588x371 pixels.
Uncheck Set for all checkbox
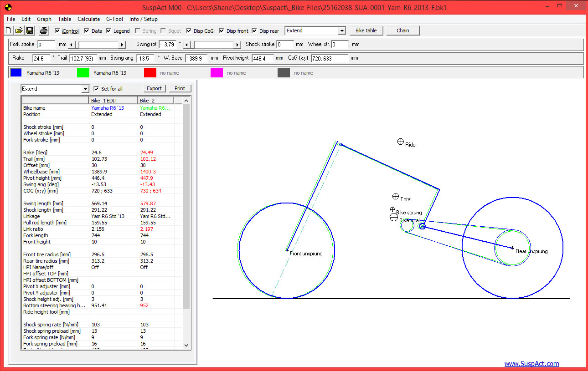(x=96, y=89)
